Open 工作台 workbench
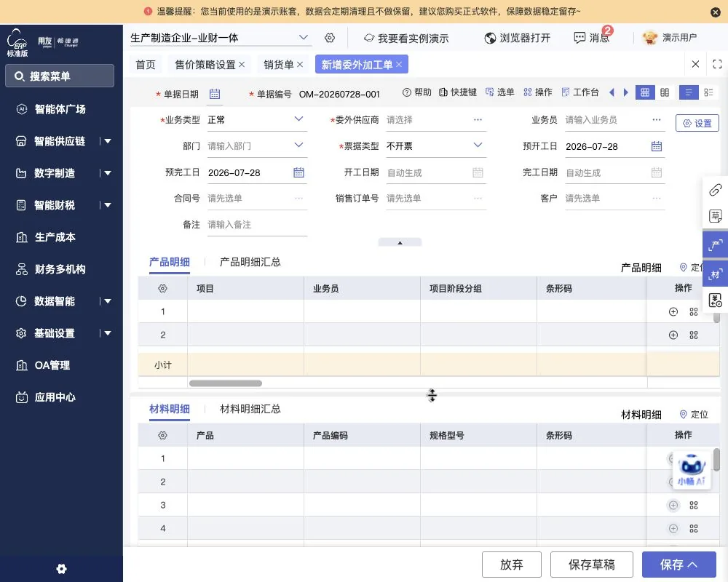The height and width of the screenshot is (582, 728). click(x=580, y=92)
